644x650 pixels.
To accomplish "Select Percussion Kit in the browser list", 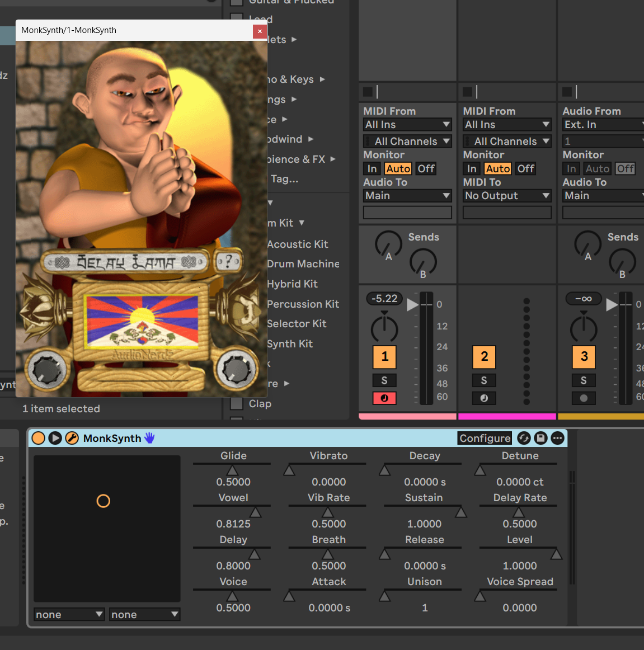I will click(x=303, y=304).
